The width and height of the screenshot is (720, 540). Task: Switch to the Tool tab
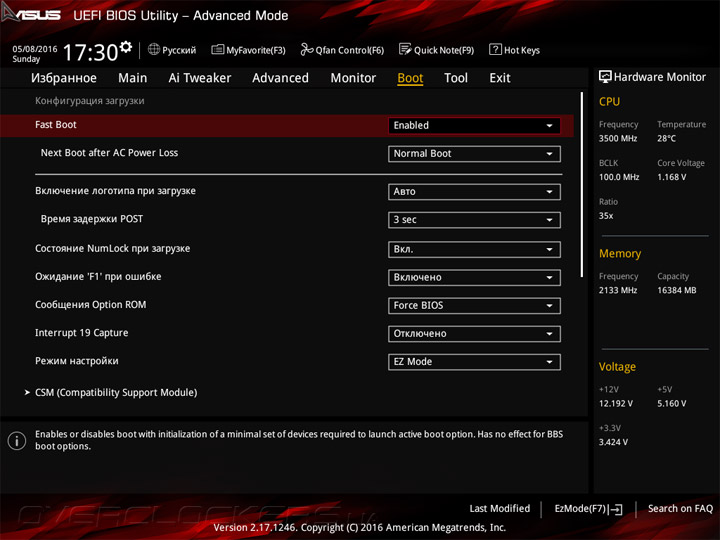tap(456, 78)
